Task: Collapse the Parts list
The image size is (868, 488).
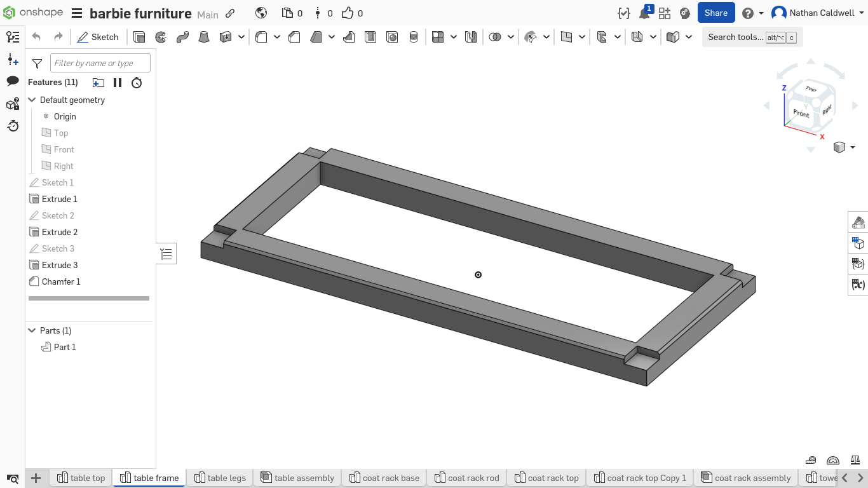Action: (x=32, y=330)
